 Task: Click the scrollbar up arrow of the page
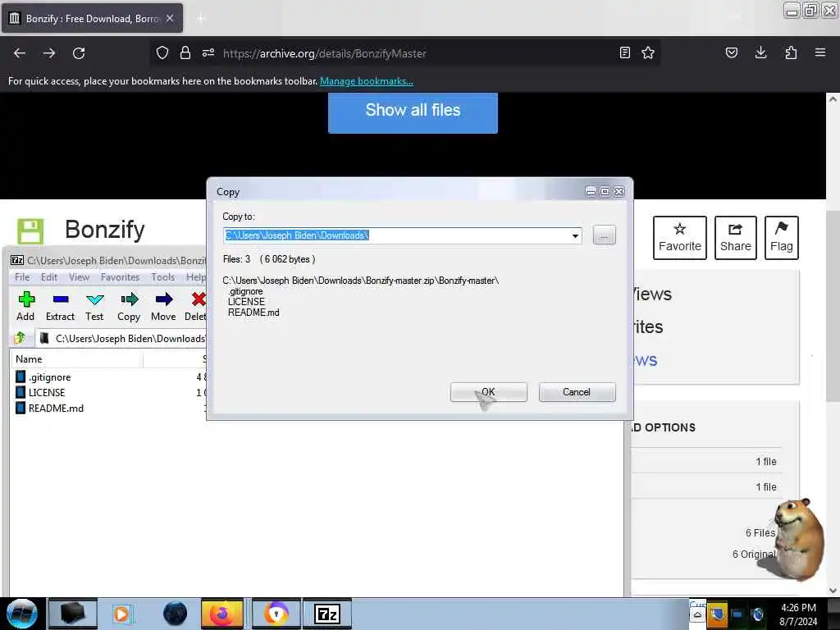click(833, 99)
